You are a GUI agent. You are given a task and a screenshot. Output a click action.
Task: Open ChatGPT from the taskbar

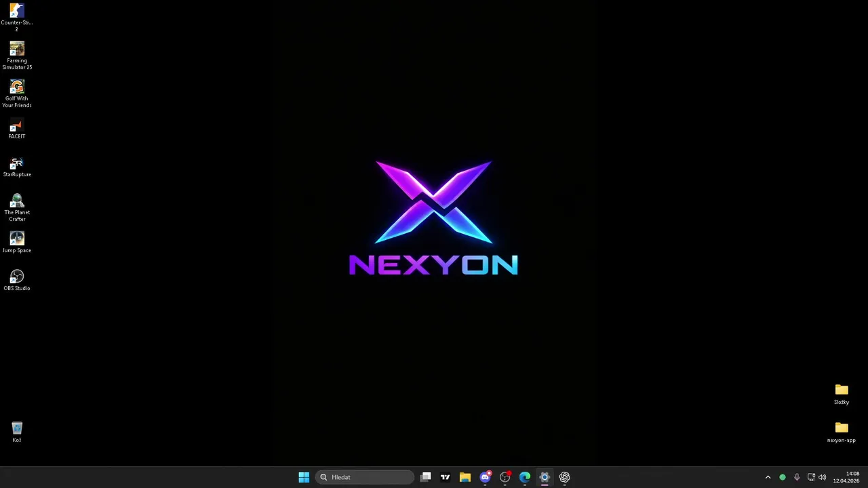click(564, 477)
